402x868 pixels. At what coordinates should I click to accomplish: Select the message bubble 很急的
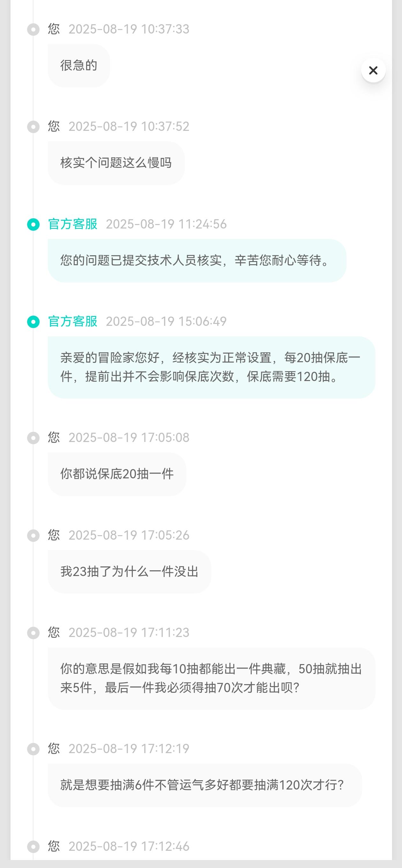[x=79, y=65]
